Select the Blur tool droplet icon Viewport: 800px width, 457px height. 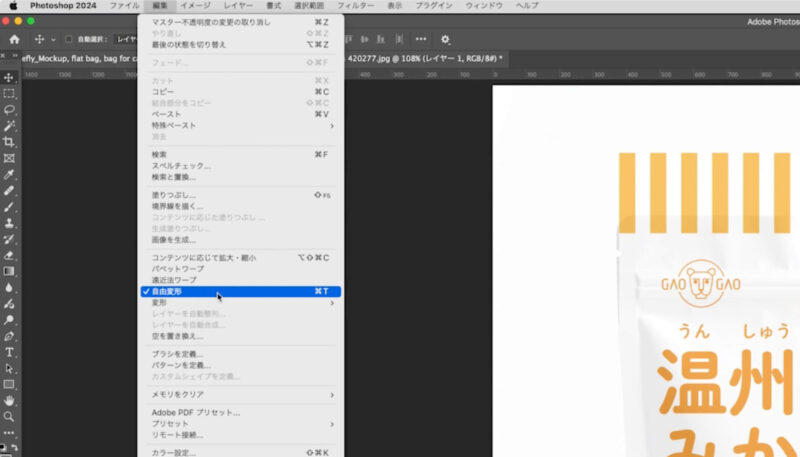point(9,288)
